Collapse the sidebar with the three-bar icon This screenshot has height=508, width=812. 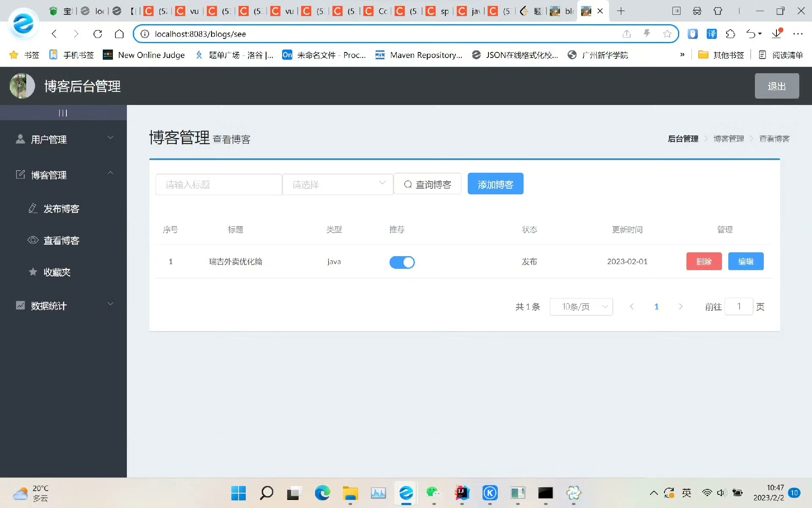(63, 113)
